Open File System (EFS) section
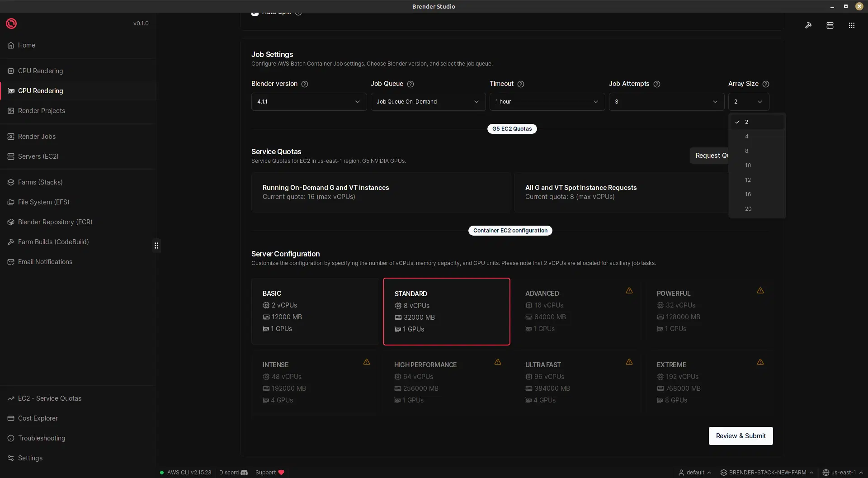This screenshot has width=868, height=478. tap(43, 202)
